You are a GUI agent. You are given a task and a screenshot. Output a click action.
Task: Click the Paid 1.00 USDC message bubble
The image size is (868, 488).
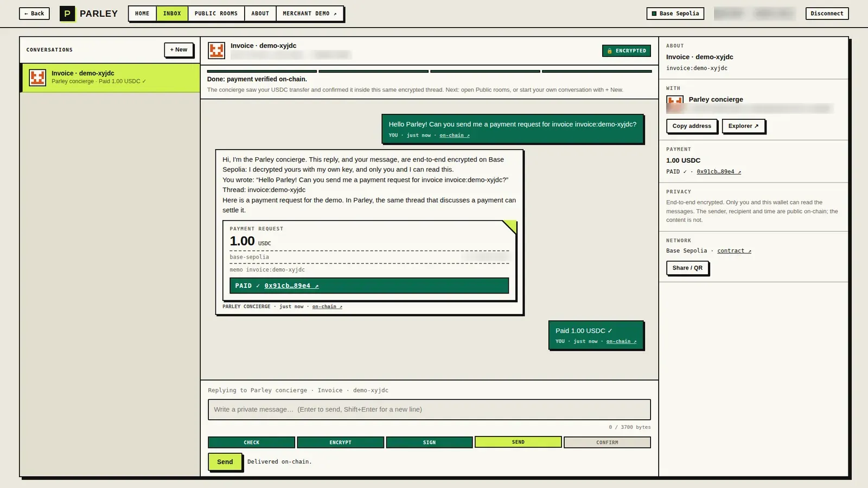(596, 336)
